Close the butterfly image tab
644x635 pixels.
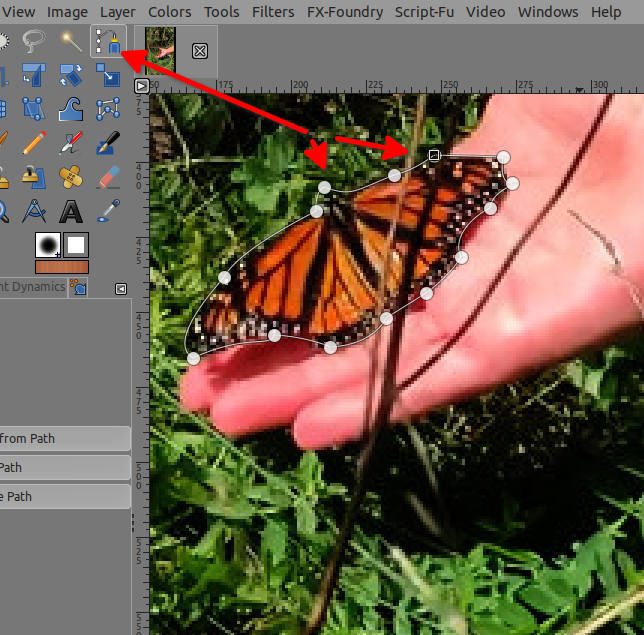(x=200, y=51)
